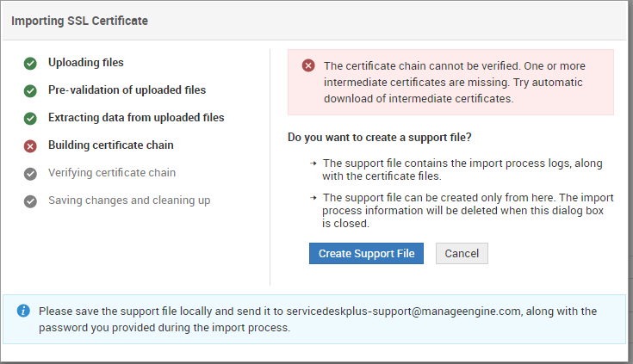Click the gray check beside Verifying certificate chain
The image size is (633, 364).
pyautogui.click(x=30, y=173)
